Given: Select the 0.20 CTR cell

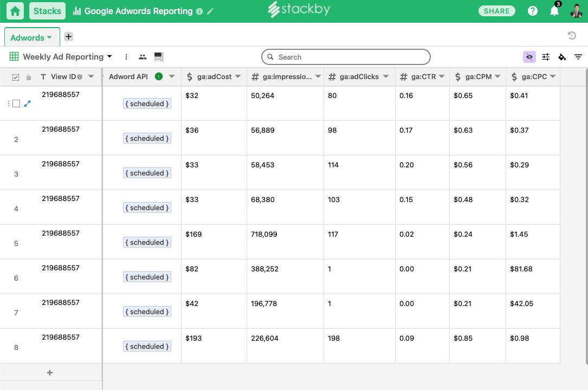Looking at the screenshot, I should pos(422,173).
